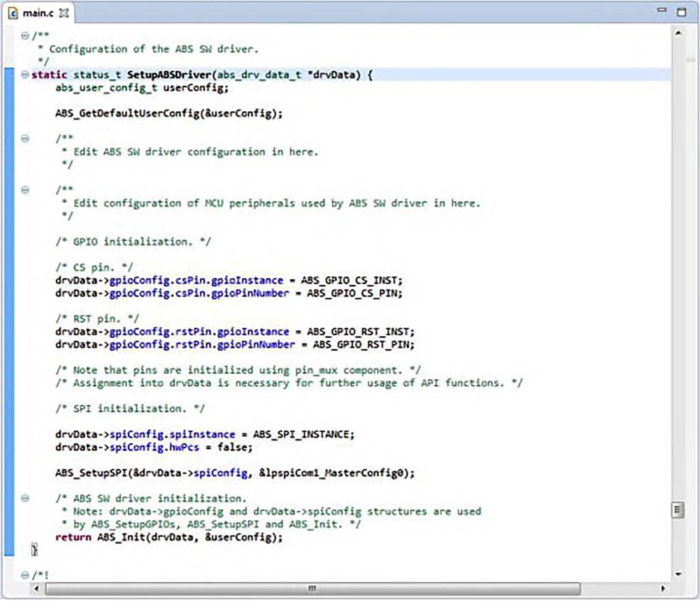Click 'ABS_SPI_INSTANCE' constant
This screenshot has height=614, width=700.
click(301, 435)
